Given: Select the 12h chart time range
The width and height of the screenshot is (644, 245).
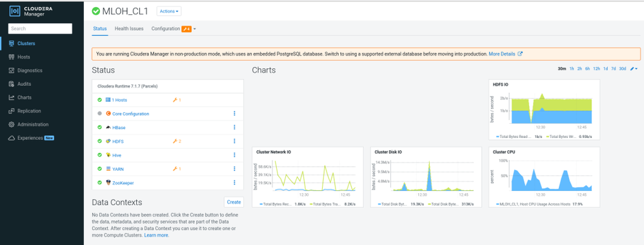Looking at the screenshot, I should point(597,69).
